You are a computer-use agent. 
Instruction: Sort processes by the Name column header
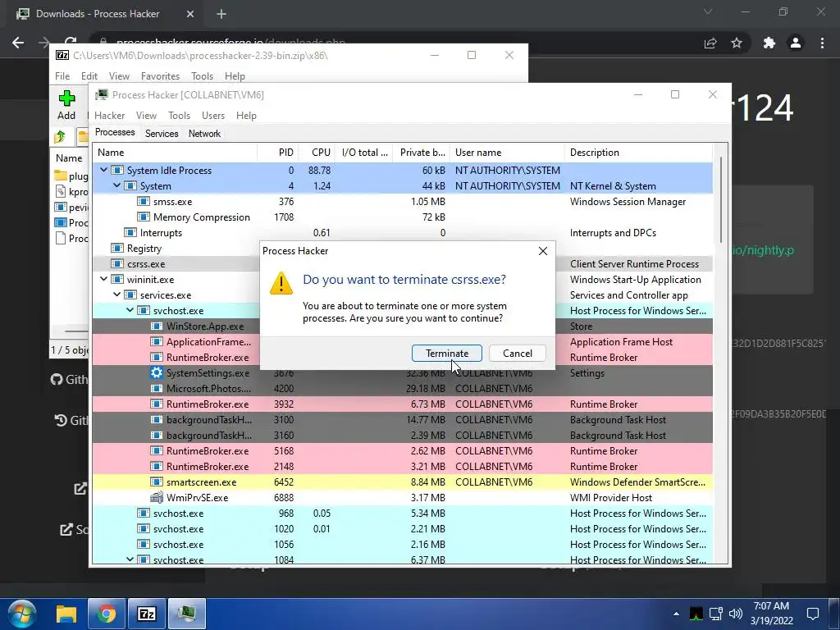(x=175, y=152)
